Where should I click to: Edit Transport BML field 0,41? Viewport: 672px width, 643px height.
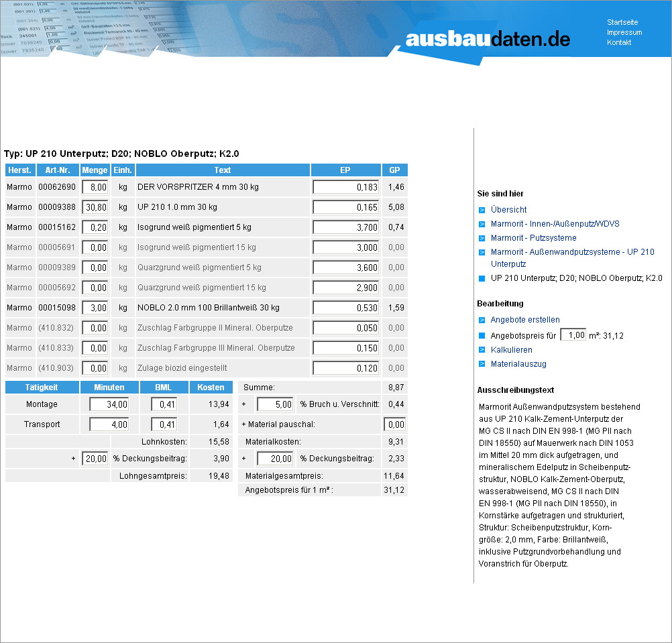(164, 424)
